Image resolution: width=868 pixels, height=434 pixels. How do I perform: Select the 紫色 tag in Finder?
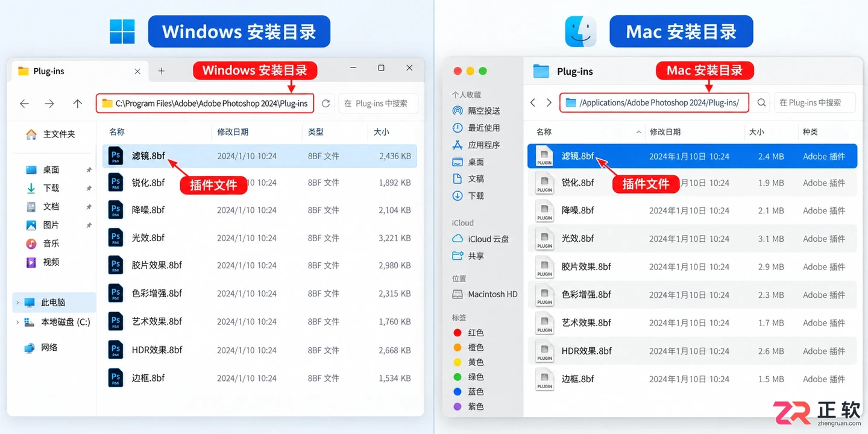pyautogui.click(x=468, y=407)
